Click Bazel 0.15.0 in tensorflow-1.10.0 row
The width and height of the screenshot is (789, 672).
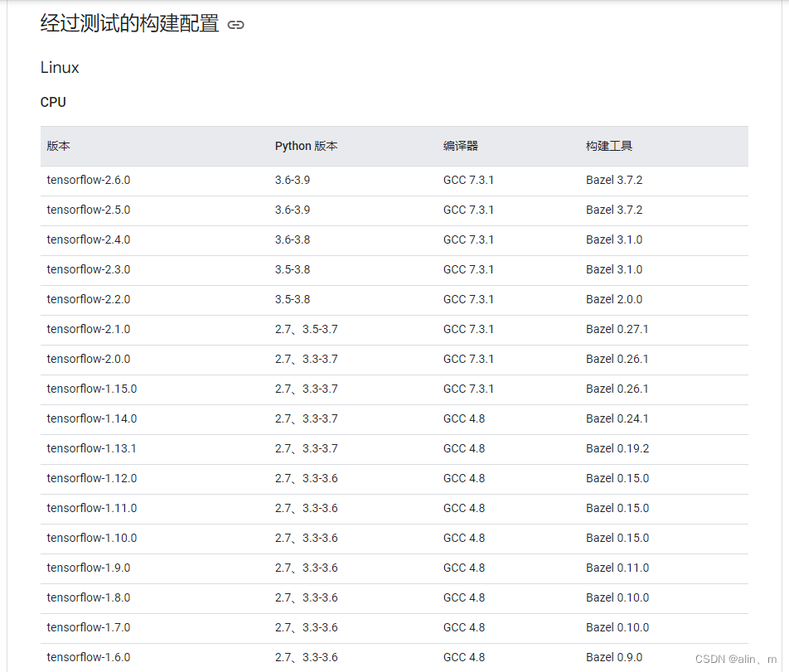[x=617, y=538]
